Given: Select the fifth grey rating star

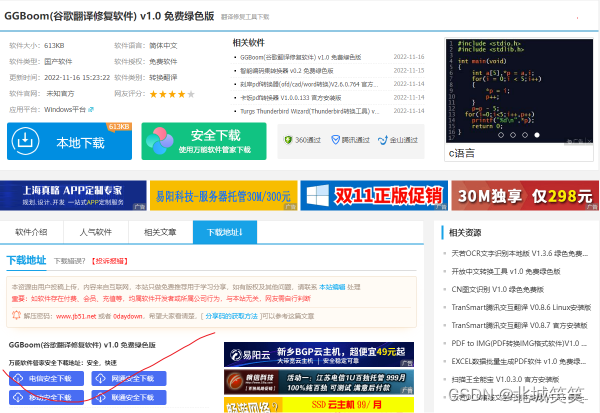Looking at the screenshot, I should pyautogui.click(x=191, y=94).
